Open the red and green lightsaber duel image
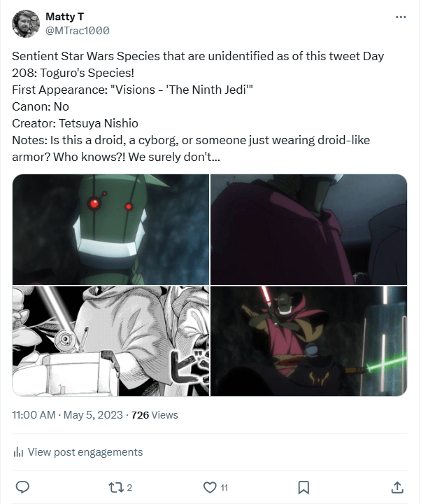This screenshot has height=504, width=421. coord(308,341)
